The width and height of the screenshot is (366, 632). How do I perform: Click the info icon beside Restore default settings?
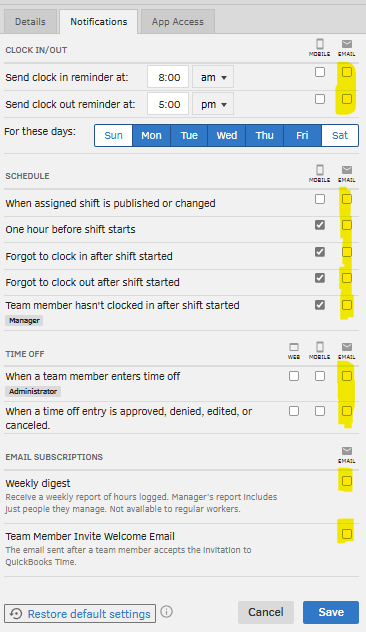coord(166,611)
